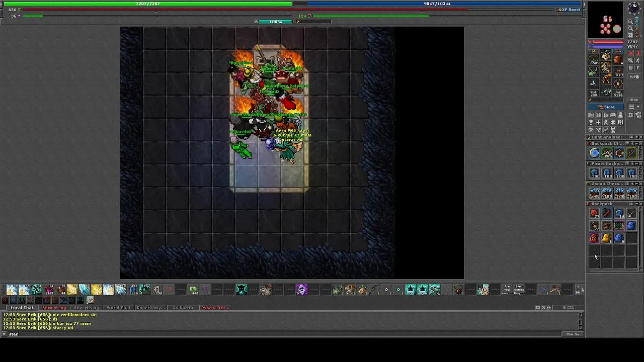Click first item stack in Zaoan Chess container
This screenshot has width=644, height=362.
click(x=595, y=194)
